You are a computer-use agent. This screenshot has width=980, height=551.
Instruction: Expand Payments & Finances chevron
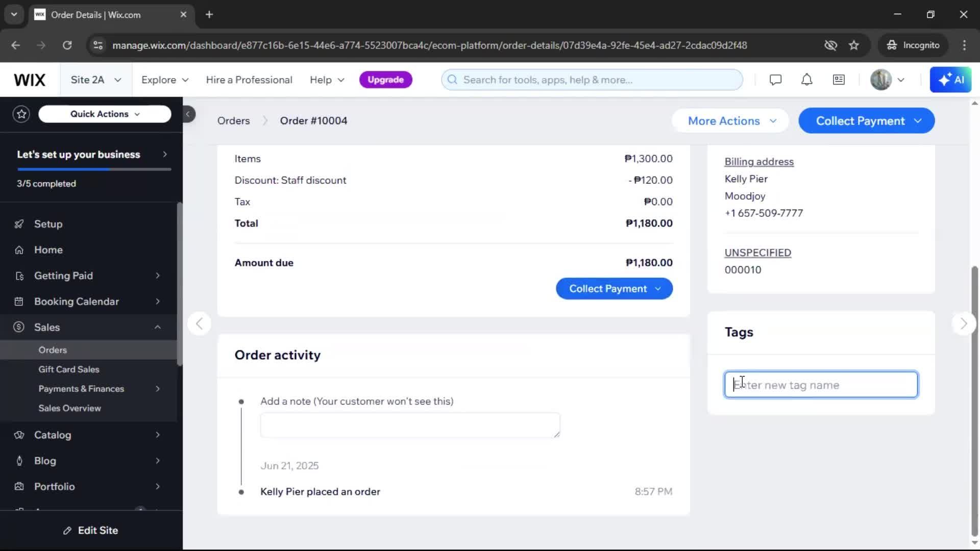tap(158, 389)
